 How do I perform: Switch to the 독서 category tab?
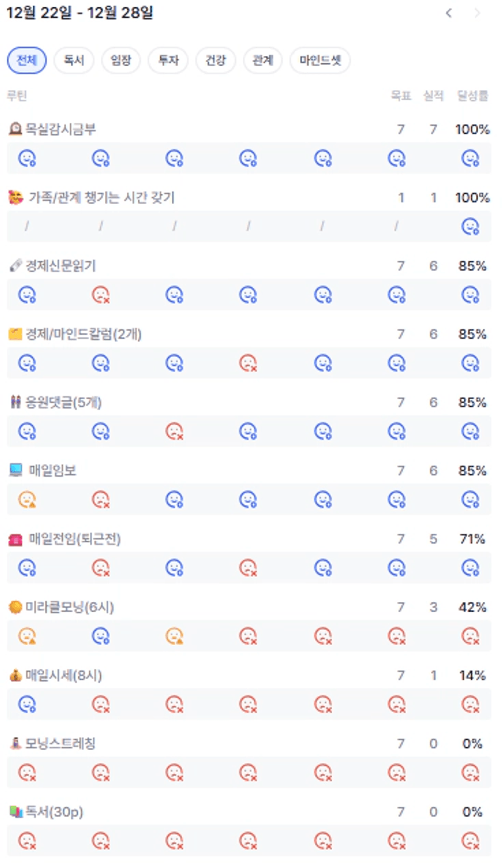click(x=73, y=60)
